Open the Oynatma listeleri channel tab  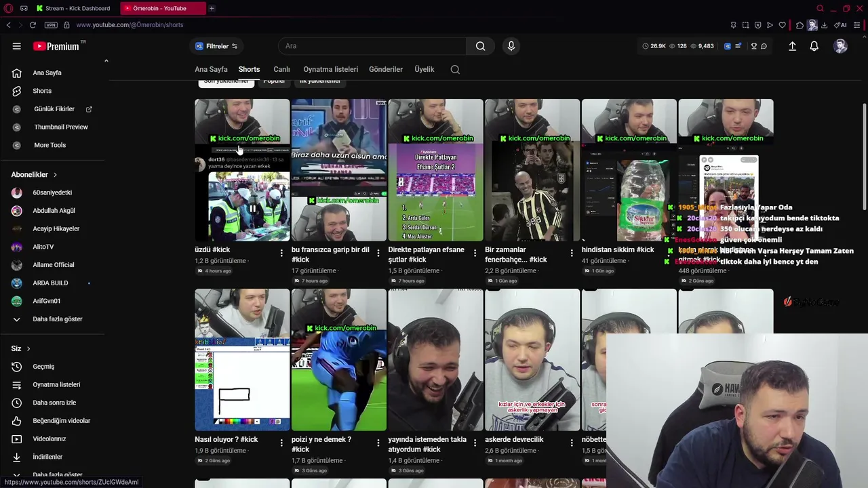pos(330,69)
